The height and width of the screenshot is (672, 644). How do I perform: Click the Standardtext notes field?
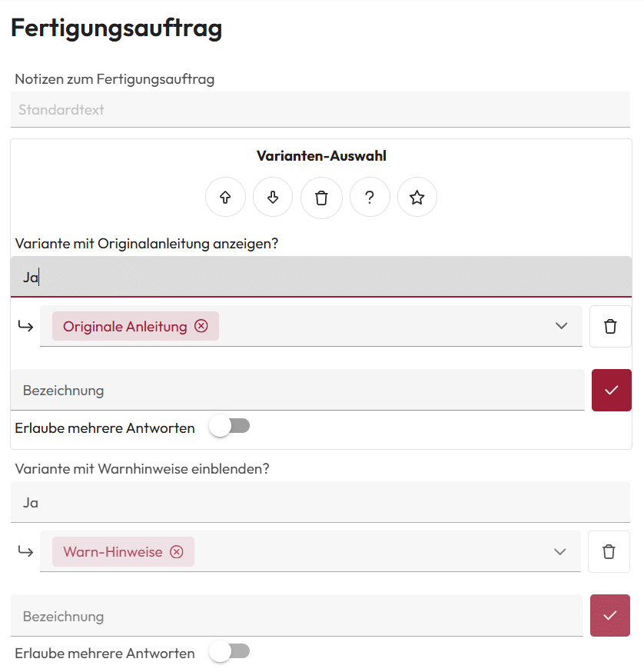tap(307, 109)
